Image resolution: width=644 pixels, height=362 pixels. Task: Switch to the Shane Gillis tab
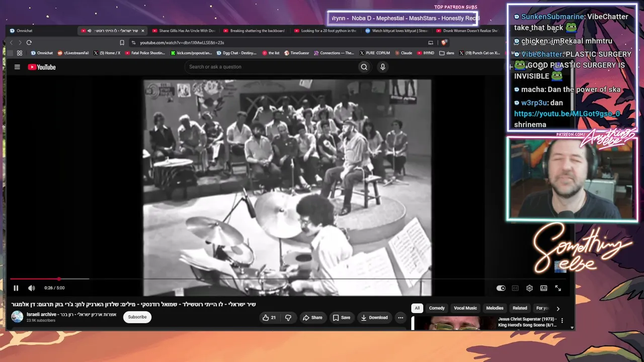point(184,31)
